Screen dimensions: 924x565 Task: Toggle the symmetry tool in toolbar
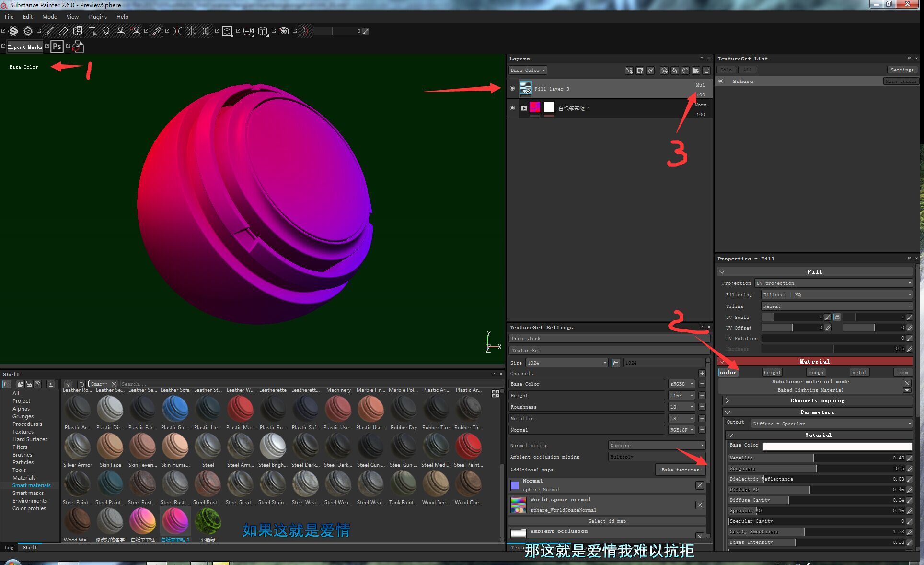[177, 31]
